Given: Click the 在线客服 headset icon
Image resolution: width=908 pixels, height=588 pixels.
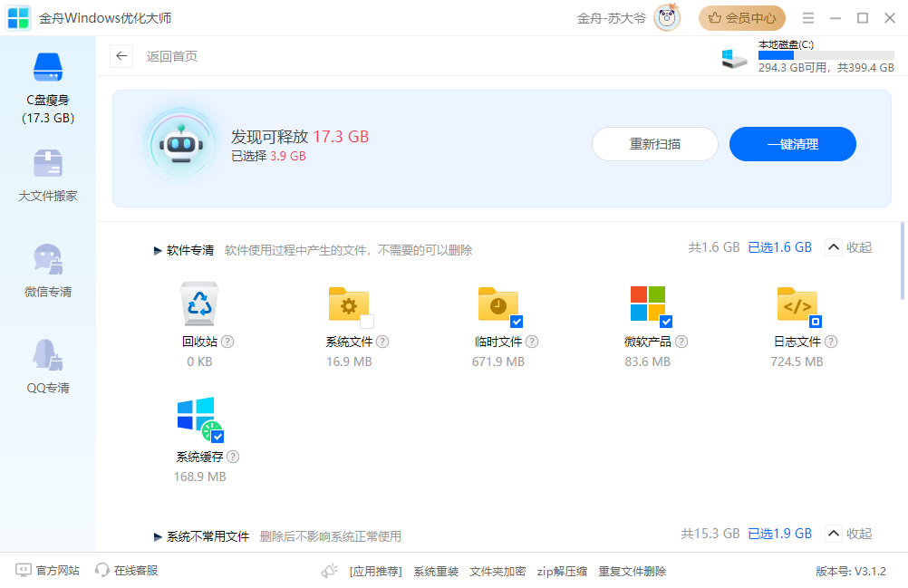Looking at the screenshot, I should (101, 570).
